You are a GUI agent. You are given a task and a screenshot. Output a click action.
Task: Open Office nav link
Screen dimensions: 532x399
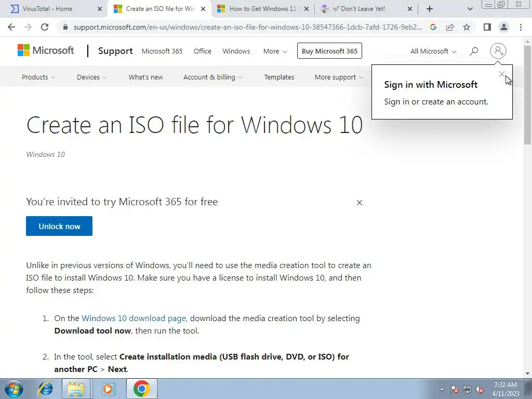pos(203,51)
